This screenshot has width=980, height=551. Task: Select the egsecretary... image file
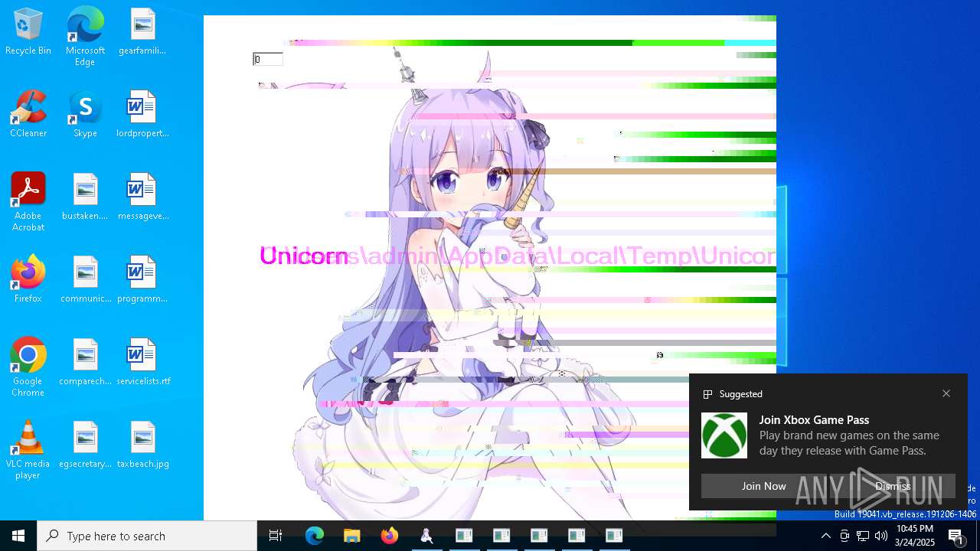pos(85,445)
